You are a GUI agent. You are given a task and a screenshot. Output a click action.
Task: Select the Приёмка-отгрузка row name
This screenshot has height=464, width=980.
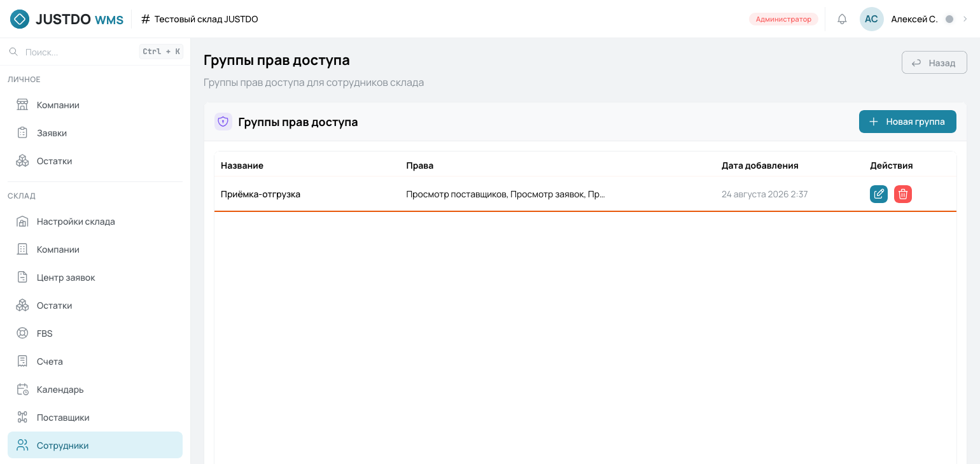pos(260,194)
